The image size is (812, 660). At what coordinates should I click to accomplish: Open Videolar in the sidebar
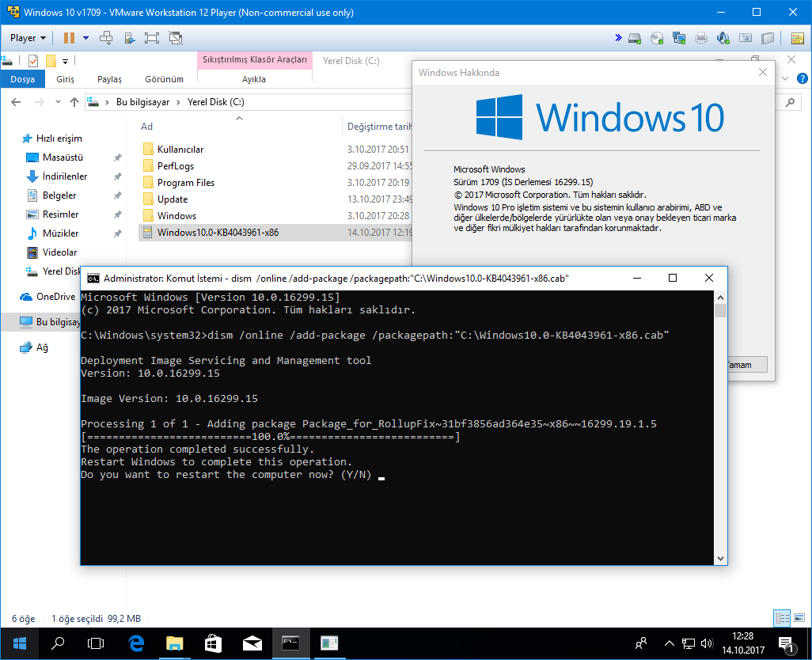pos(59,252)
